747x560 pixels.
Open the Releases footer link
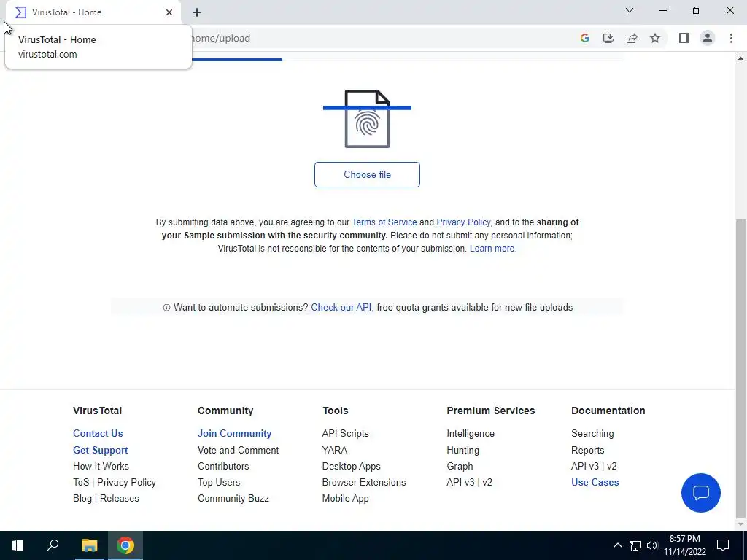pos(119,499)
